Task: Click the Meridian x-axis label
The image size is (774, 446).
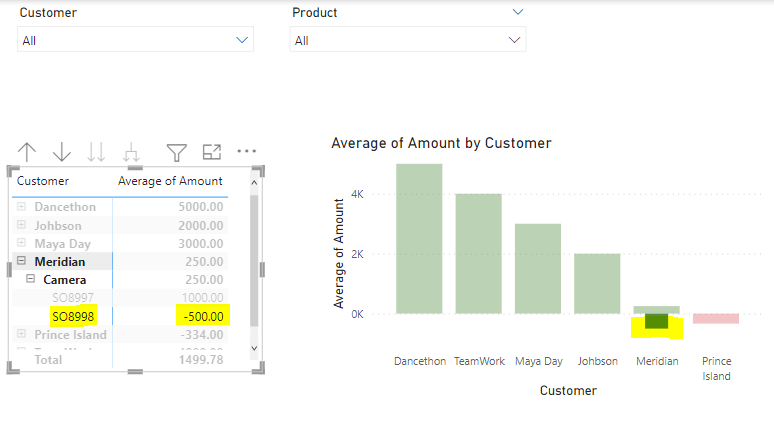Action: (x=657, y=361)
